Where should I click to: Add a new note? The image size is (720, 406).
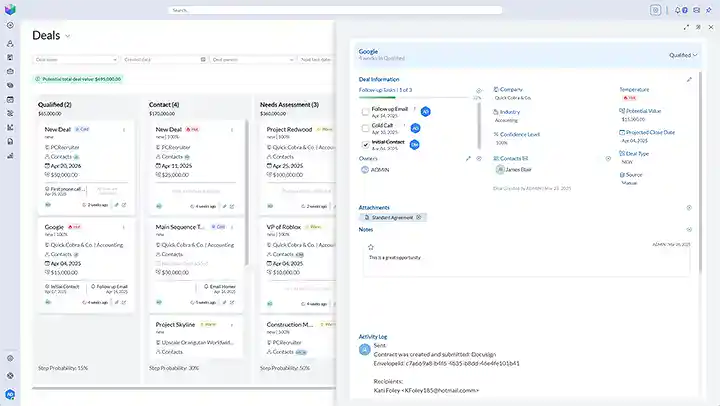pyautogui.click(x=689, y=229)
